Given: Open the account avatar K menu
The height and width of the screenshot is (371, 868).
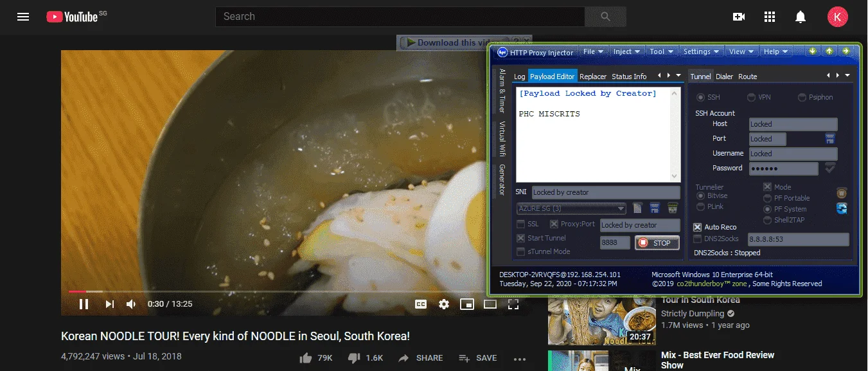Looking at the screenshot, I should pyautogui.click(x=838, y=17).
